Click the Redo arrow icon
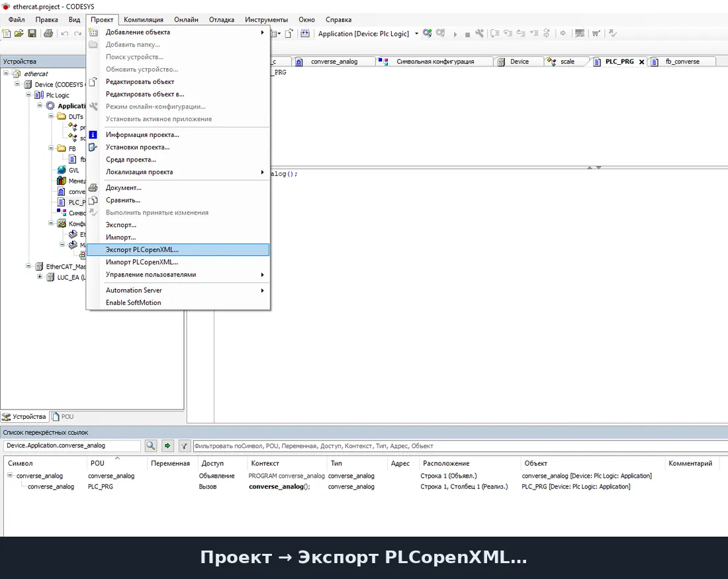Viewport: 728px width, 579px height. click(77, 34)
